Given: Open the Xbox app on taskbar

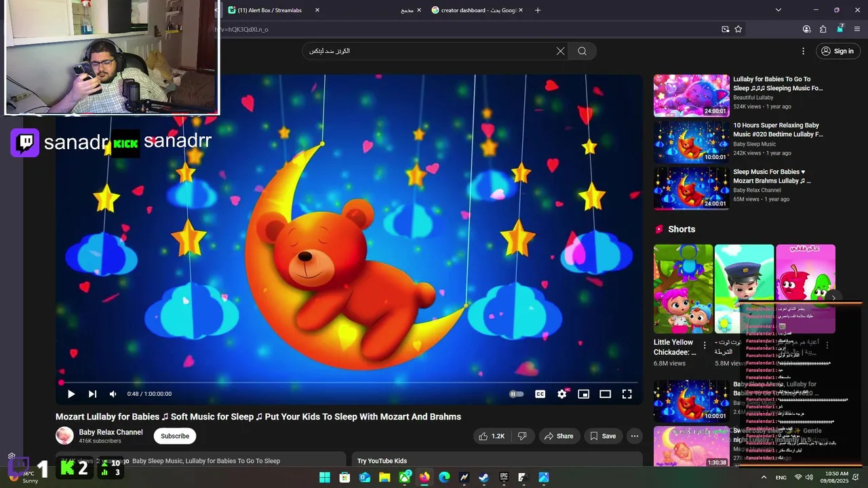Looking at the screenshot, I should [404, 478].
